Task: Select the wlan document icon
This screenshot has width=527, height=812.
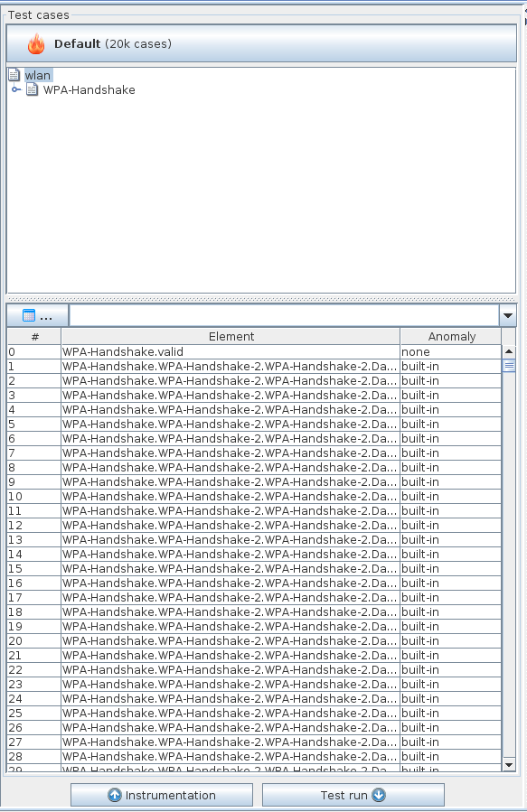Action: [14, 75]
